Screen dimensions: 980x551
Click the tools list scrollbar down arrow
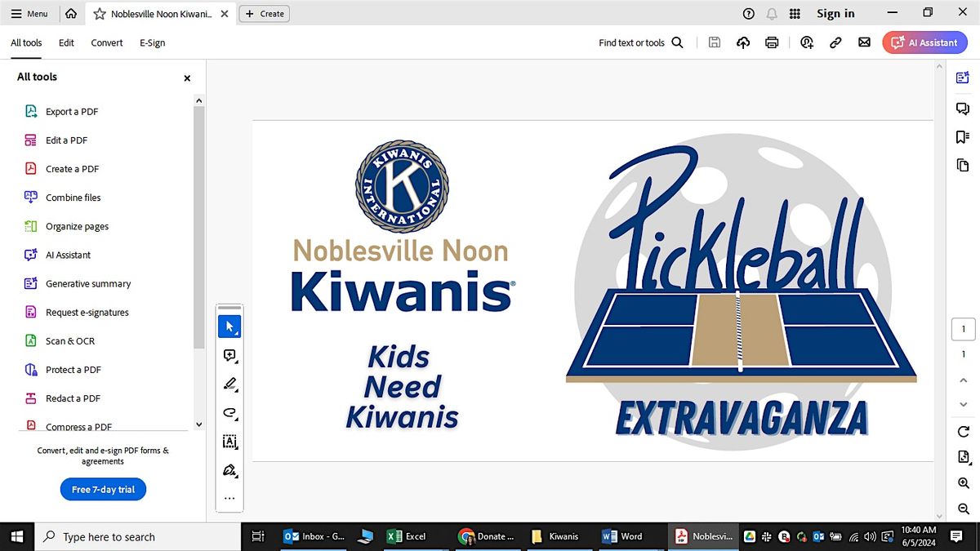point(198,424)
